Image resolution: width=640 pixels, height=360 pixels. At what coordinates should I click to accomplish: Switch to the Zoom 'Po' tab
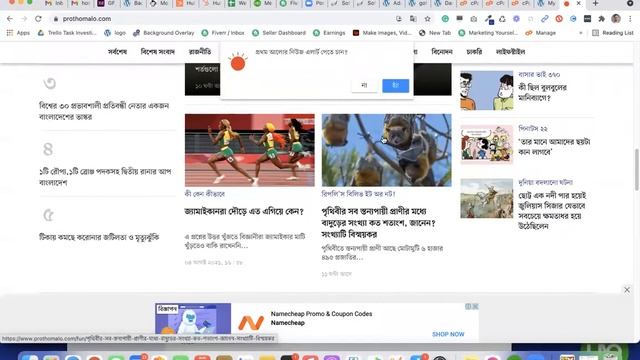point(315,3)
